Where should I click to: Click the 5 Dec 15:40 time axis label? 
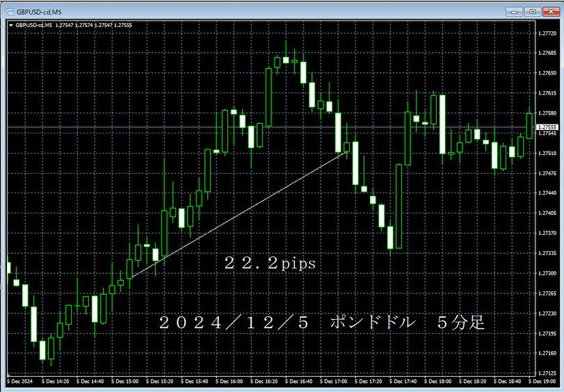click(195, 382)
